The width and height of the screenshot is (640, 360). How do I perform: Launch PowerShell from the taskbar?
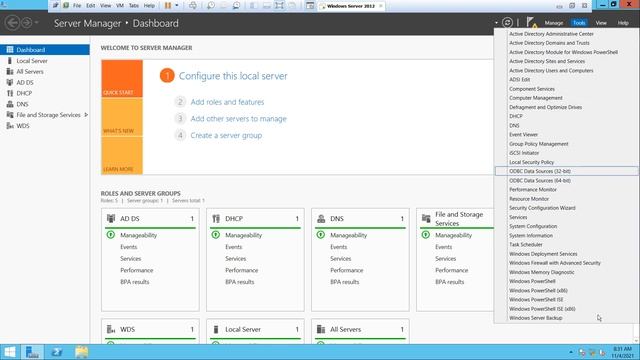tap(57, 352)
